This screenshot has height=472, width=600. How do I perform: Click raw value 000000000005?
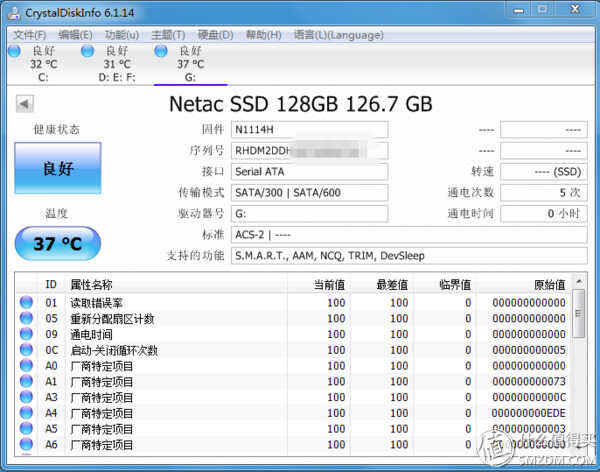click(x=529, y=350)
